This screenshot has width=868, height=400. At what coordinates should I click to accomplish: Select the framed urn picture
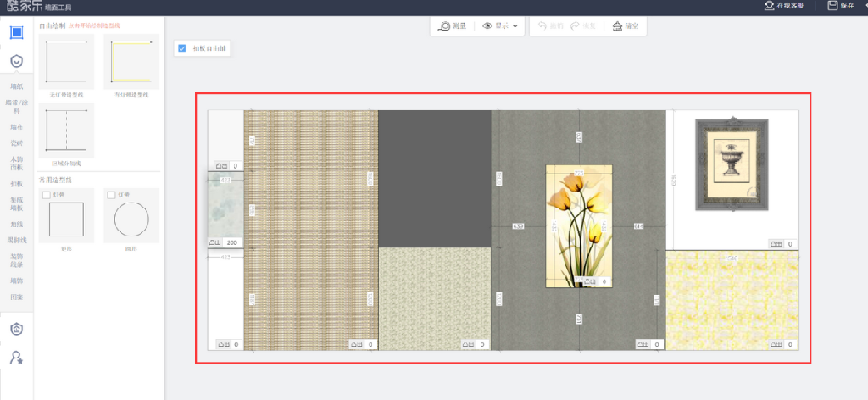[x=732, y=164]
